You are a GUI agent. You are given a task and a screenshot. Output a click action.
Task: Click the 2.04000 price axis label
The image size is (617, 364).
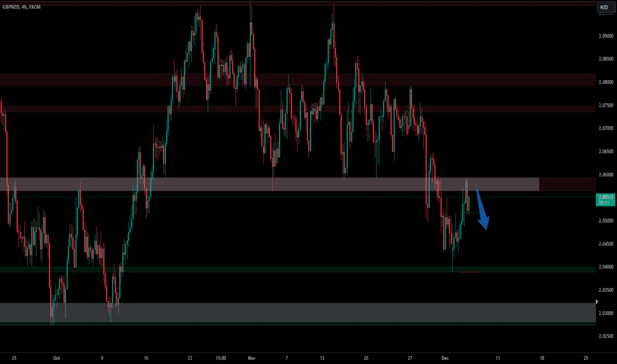coord(606,267)
